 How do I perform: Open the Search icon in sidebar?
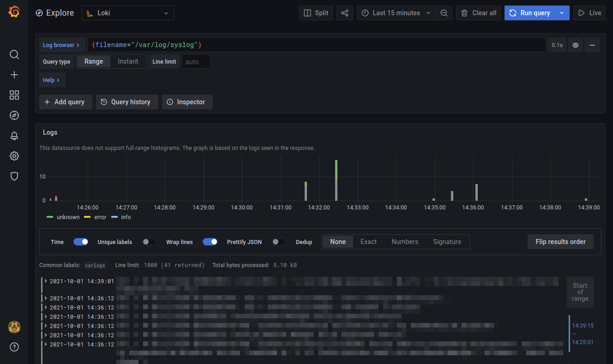[x=14, y=54]
